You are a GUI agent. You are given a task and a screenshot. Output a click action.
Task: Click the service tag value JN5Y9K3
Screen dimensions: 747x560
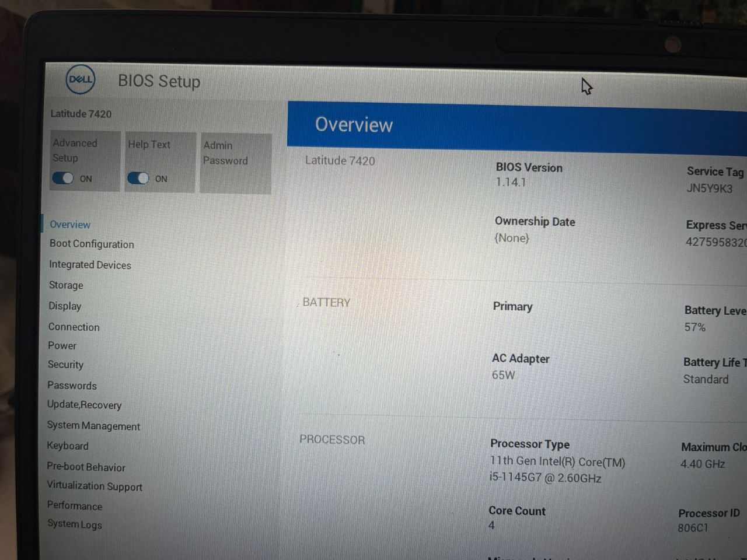pyautogui.click(x=709, y=188)
